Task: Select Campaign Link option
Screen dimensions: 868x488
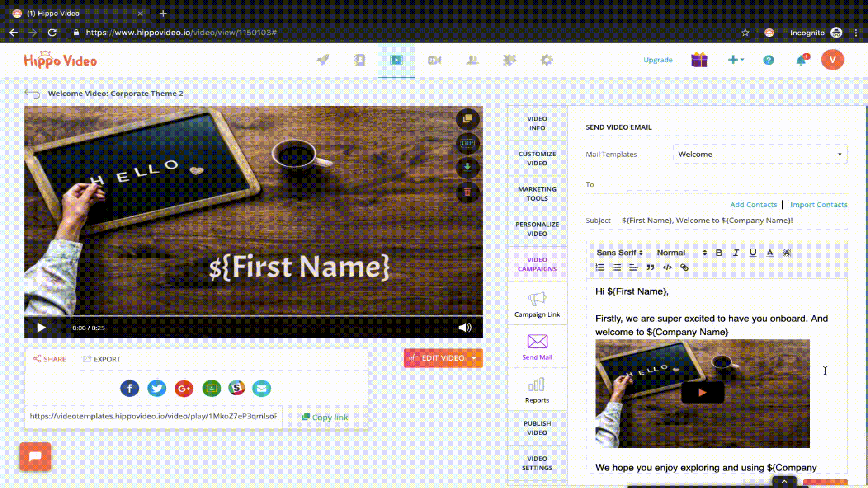Action: 537,304
